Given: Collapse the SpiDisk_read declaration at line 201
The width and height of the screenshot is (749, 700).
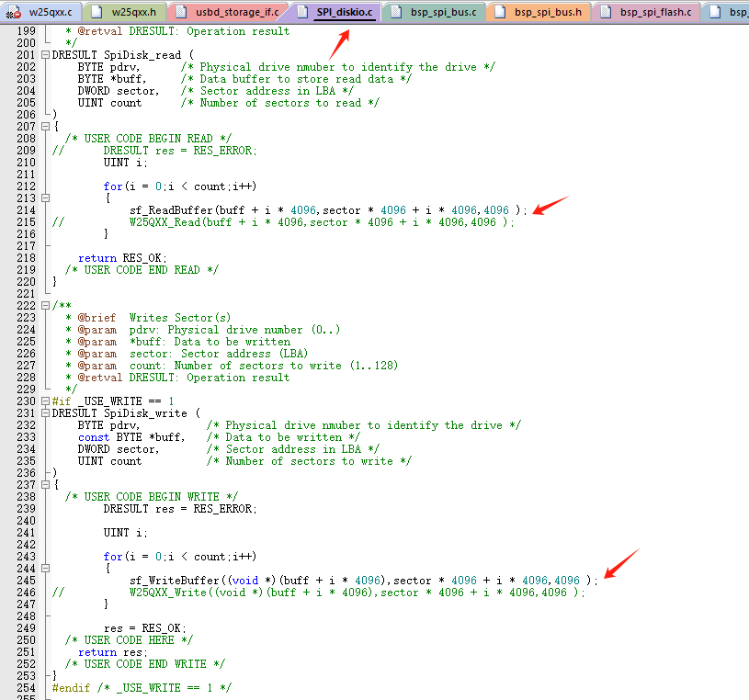Looking at the screenshot, I should (x=45, y=55).
